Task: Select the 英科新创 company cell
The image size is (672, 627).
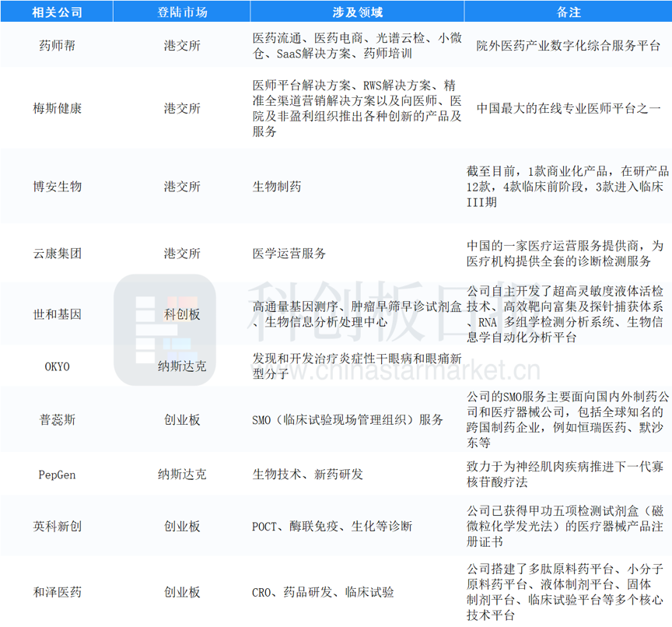Action: (x=58, y=526)
